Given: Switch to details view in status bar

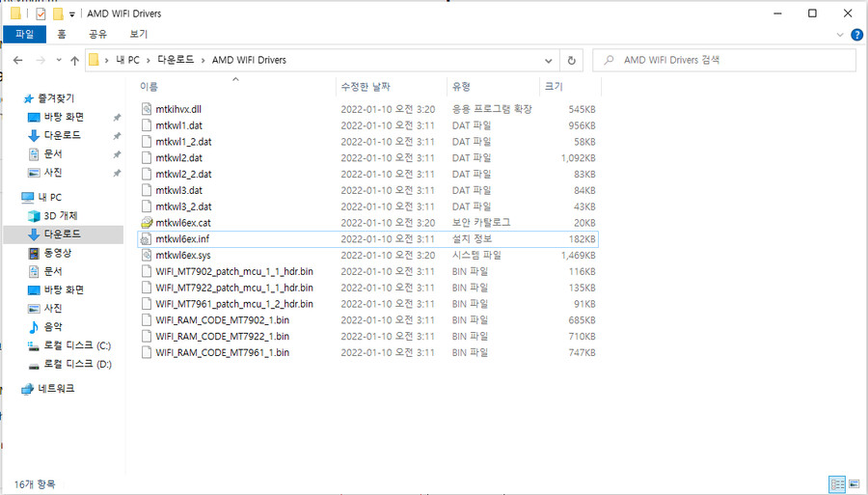Looking at the screenshot, I should coord(837,485).
